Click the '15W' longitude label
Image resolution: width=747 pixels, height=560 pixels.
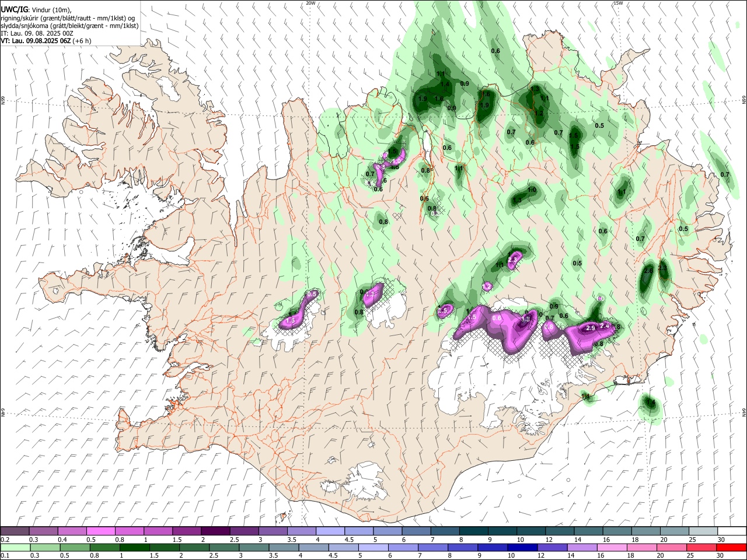click(x=618, y=3)
